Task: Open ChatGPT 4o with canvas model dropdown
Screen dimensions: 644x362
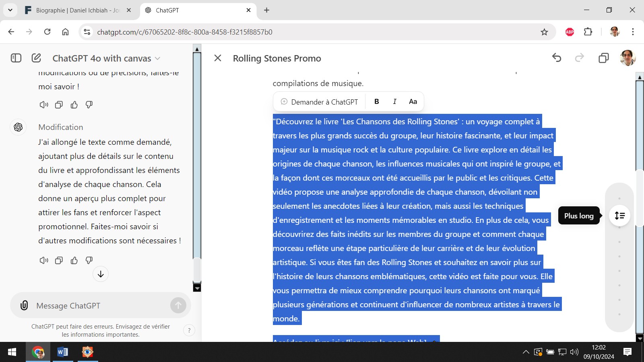Action: click(x=106, y=58)
